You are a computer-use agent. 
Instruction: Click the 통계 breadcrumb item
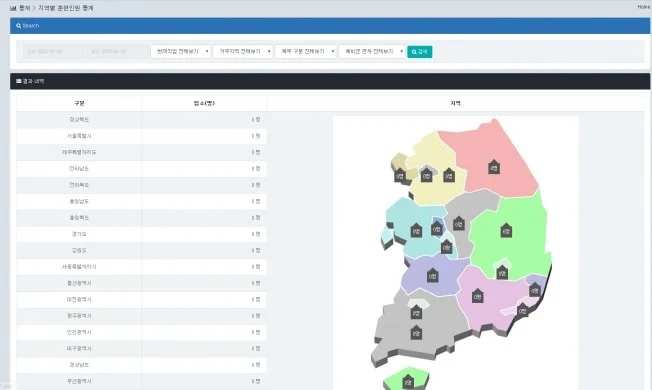24,8
